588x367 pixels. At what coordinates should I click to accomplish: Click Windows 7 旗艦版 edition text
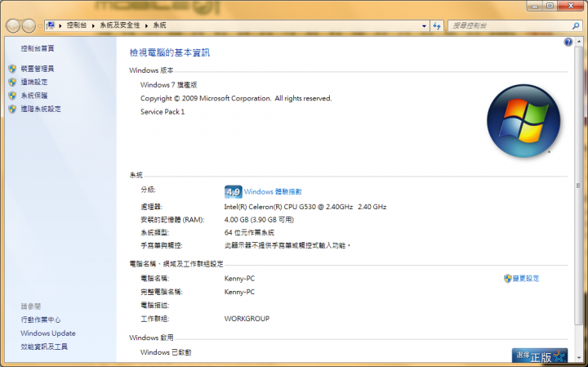[x=169, y=85]
